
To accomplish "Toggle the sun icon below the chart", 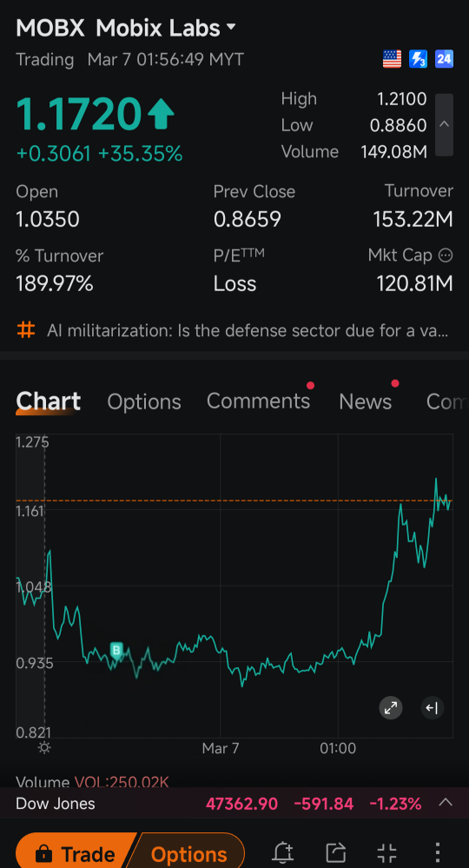I will click(44, 748).
